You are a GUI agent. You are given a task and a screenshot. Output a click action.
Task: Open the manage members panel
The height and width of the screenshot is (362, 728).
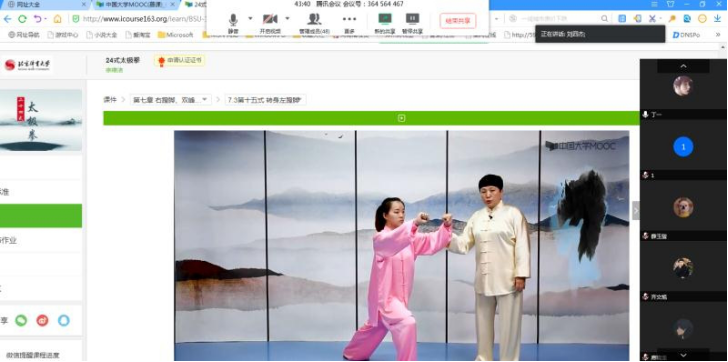[314, 23]
